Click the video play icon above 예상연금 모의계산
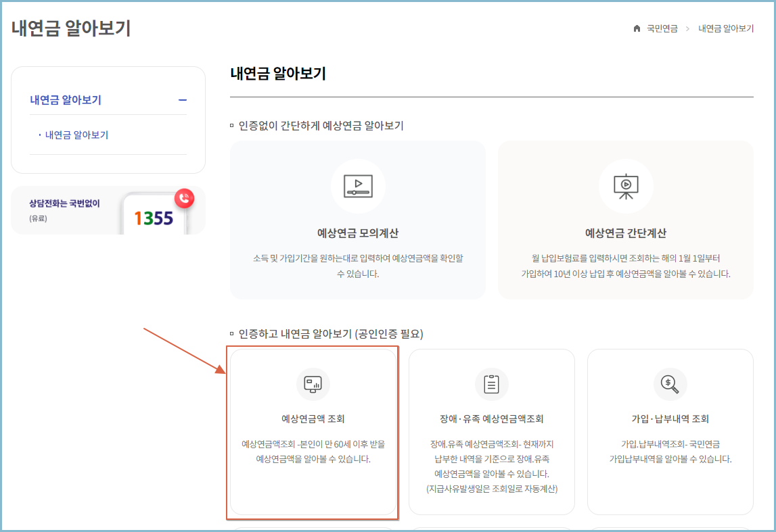This screenshot has width=776, height=532. [x=358, y=187]
